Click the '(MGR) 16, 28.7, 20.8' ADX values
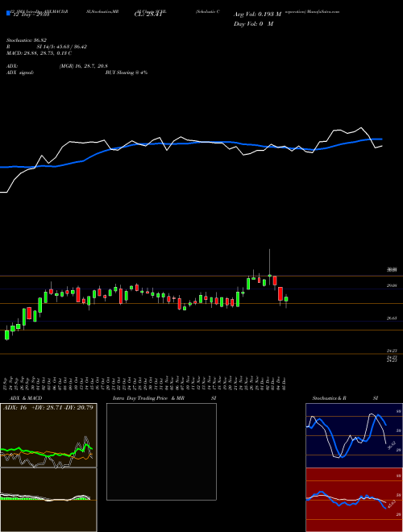The height and width of the screenshot is (532, 403). [x=84, y=66]
